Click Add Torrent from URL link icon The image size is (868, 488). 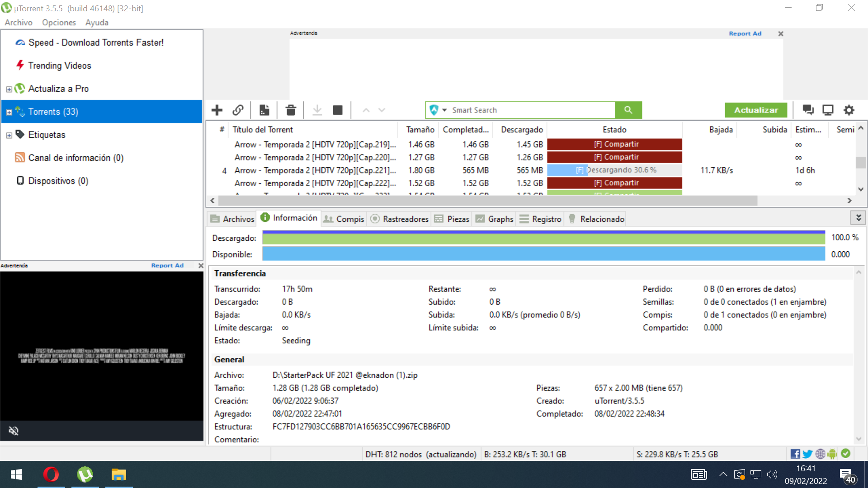click(x=238, y=110)
